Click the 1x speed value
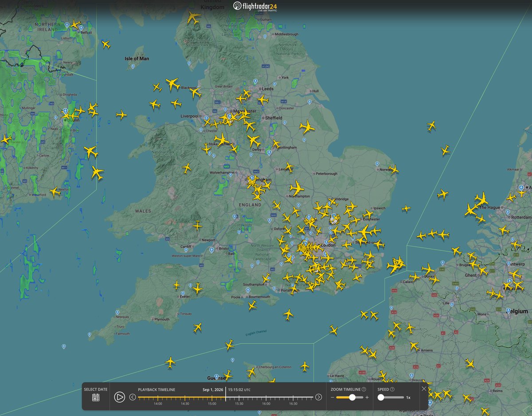The width and height of the screenshot is (532, 416). [408, 397]
